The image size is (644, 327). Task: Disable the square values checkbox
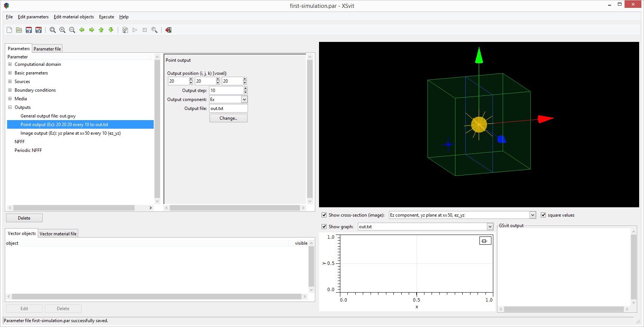(543, 215)
